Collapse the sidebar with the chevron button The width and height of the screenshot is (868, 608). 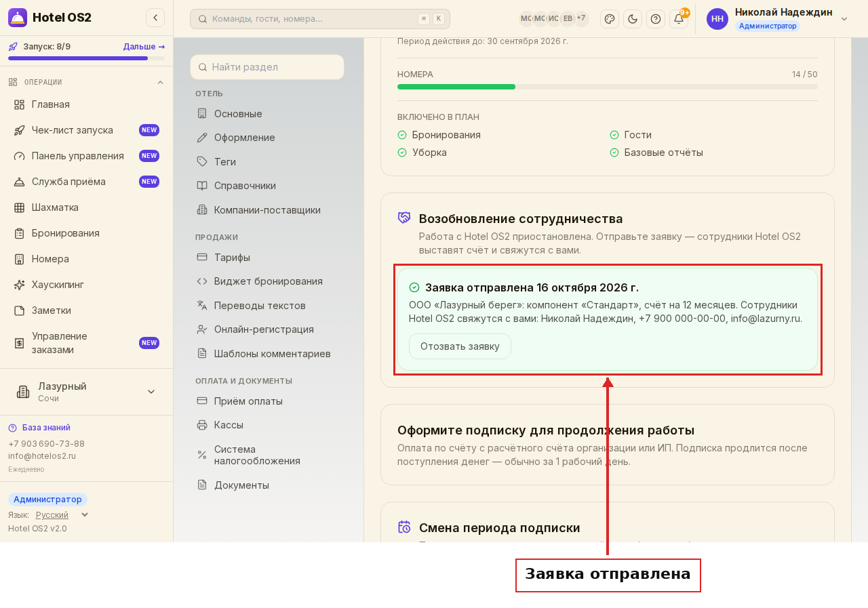[155, 18]
